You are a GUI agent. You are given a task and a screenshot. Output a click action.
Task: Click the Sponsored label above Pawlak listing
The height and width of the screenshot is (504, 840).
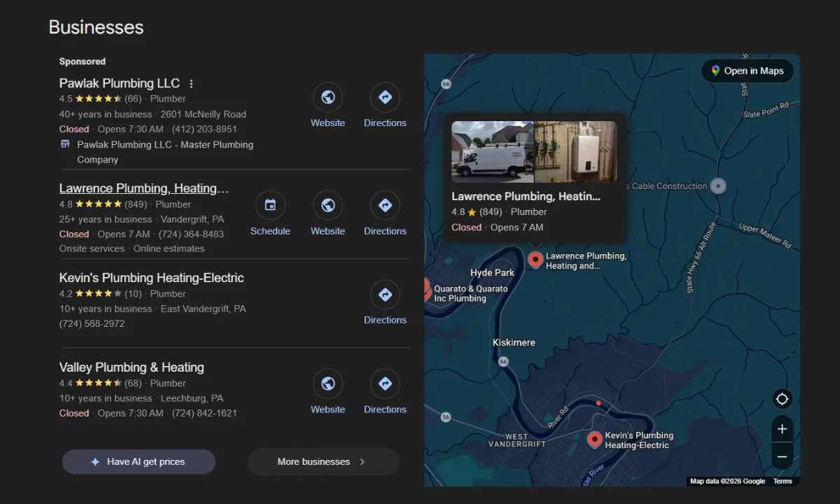83,62
